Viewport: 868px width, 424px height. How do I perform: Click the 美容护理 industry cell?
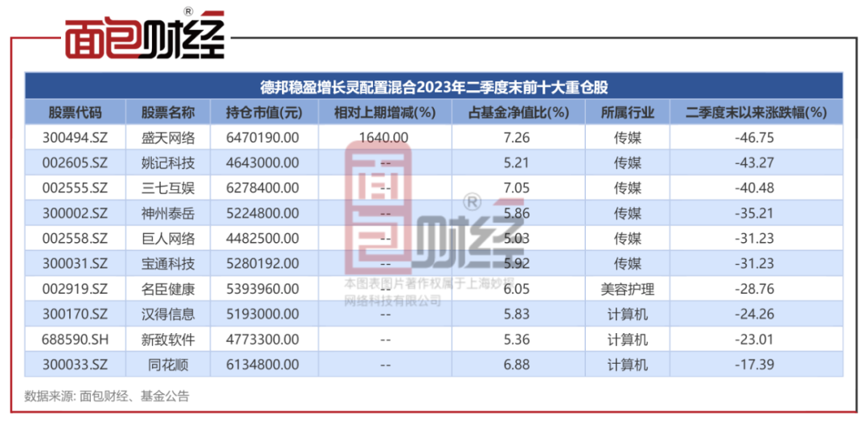(x=627, y=289)
